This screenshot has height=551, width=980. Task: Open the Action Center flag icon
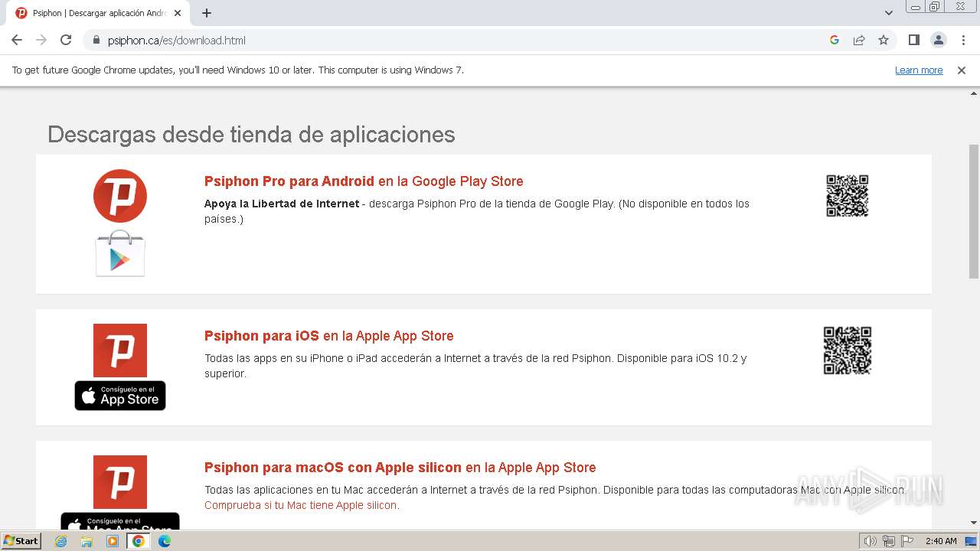click(x=906, y=541)
